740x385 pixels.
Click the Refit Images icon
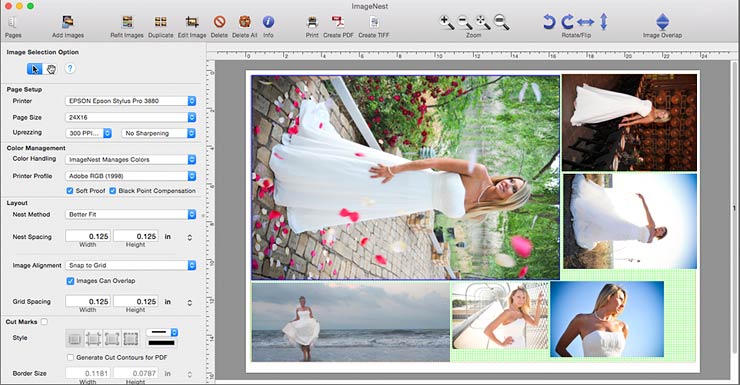click(x=127, y=22)
